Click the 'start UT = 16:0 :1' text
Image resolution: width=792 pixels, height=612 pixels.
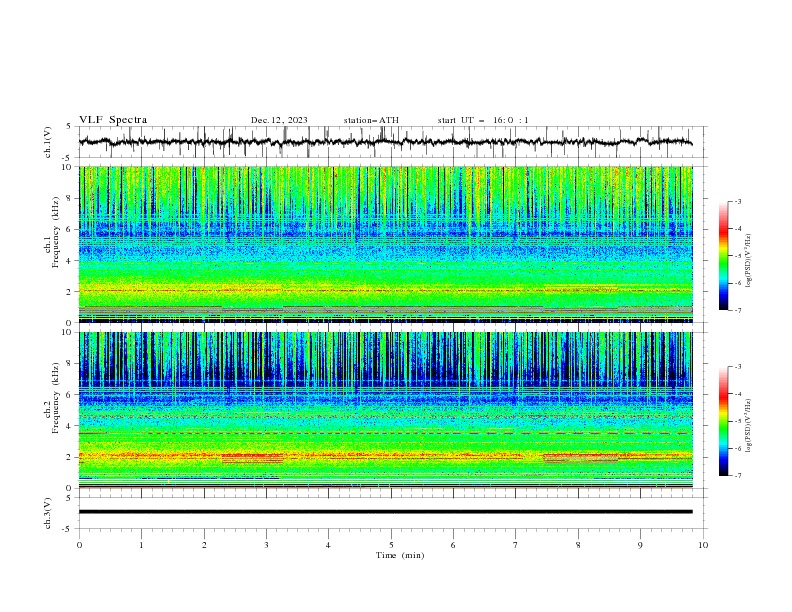pyautogui.click(x=483, y=120)
